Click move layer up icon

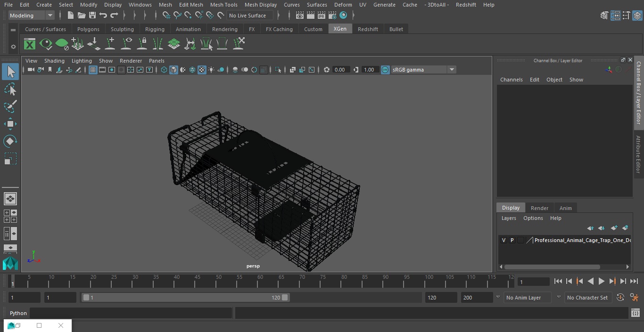point(590,228)
